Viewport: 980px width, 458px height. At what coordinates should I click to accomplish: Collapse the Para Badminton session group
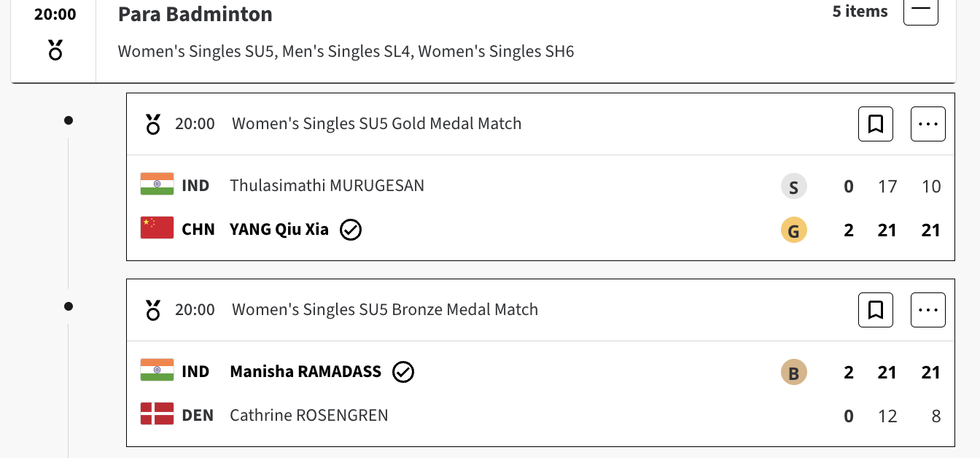point(920,10)
